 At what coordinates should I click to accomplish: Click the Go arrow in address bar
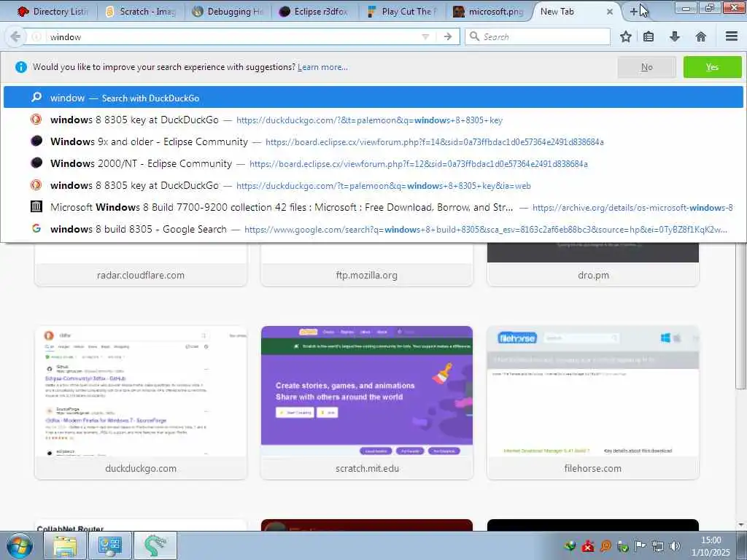pos(447,36)
